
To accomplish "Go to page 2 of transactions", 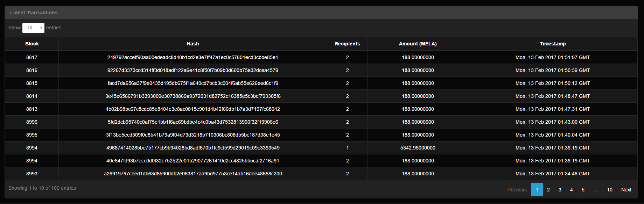I will click(x=548, y=190).
